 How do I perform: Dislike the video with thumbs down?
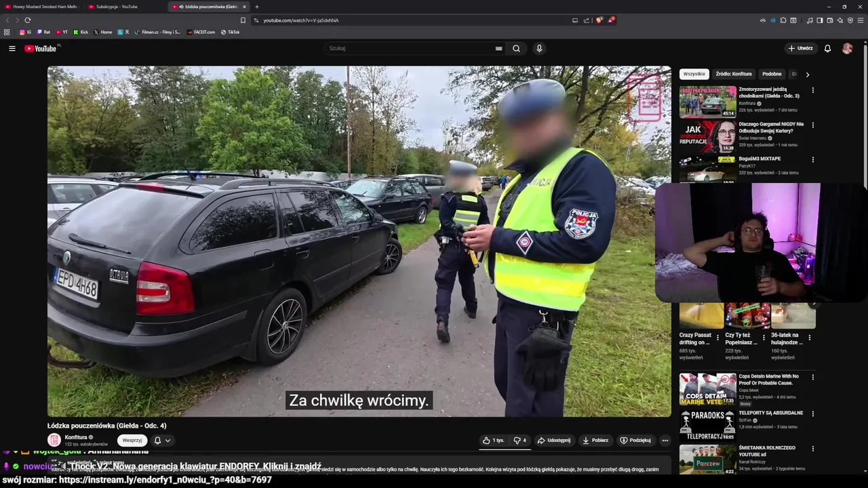coord(519,440)
